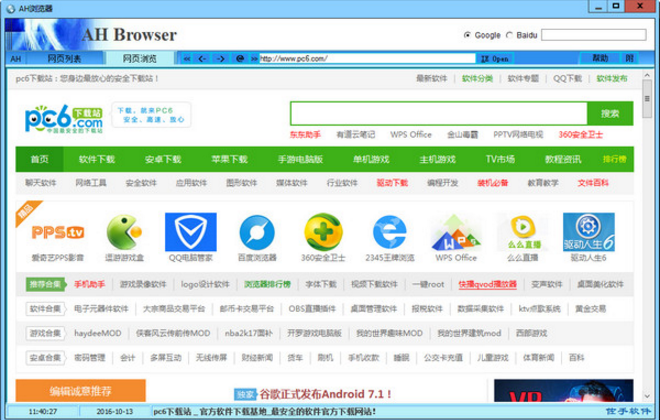Open the 教程资讯 nav menu item
Viewport: 660px width, 420px height.
563,159
